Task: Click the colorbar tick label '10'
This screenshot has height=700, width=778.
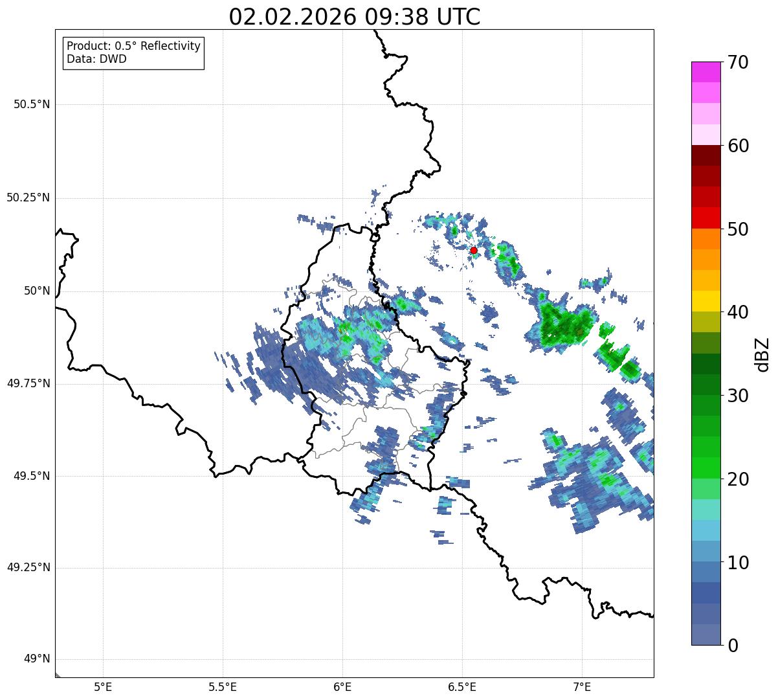Action: click(738, 563)
